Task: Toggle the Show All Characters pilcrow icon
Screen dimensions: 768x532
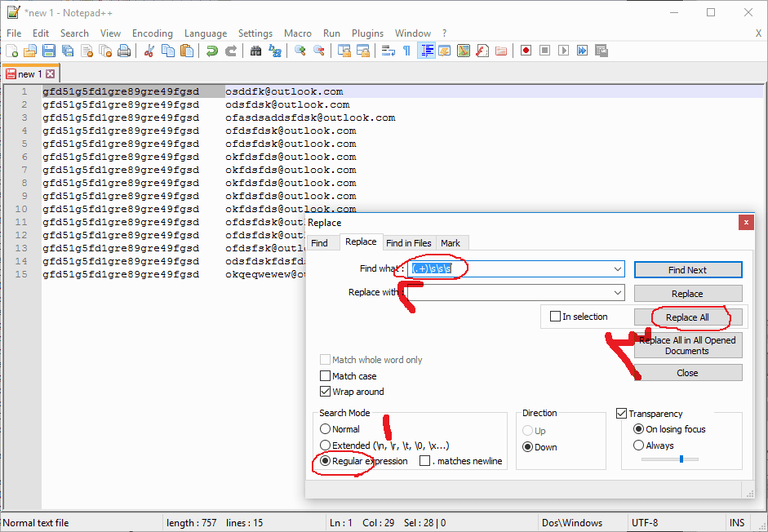Action: click(406, 51)
